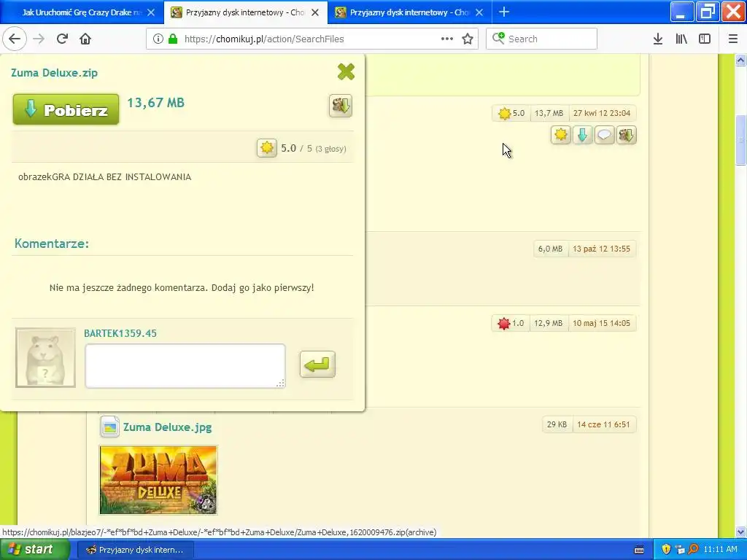The height and width of the screenshot is (560, 747).
Task: Click the orange magnifier tray icon
Action: tap(693, 549)
